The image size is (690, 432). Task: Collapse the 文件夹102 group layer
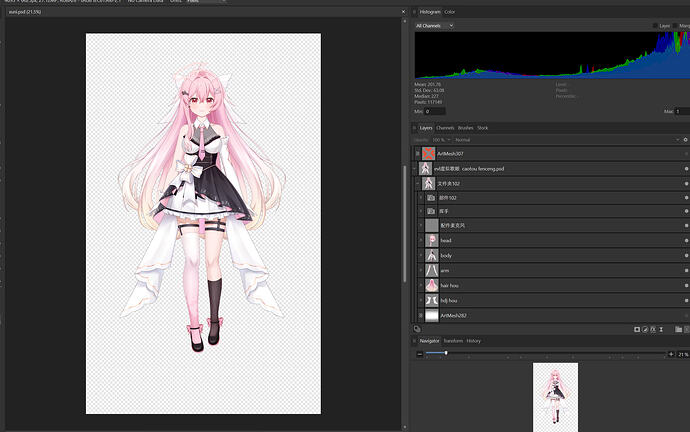click(x=417, y=184)
